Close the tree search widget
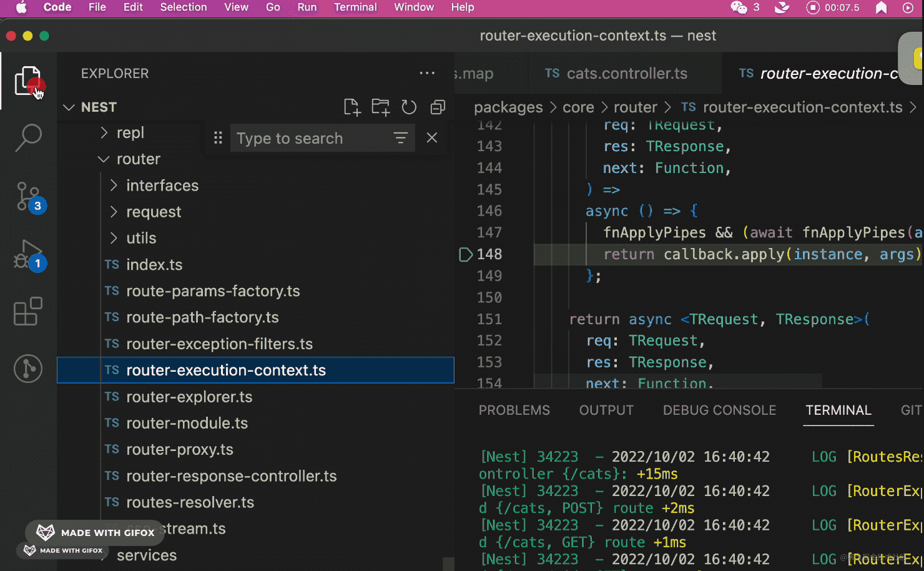Screen dimensions: 924x571 (x=432, y=138)
